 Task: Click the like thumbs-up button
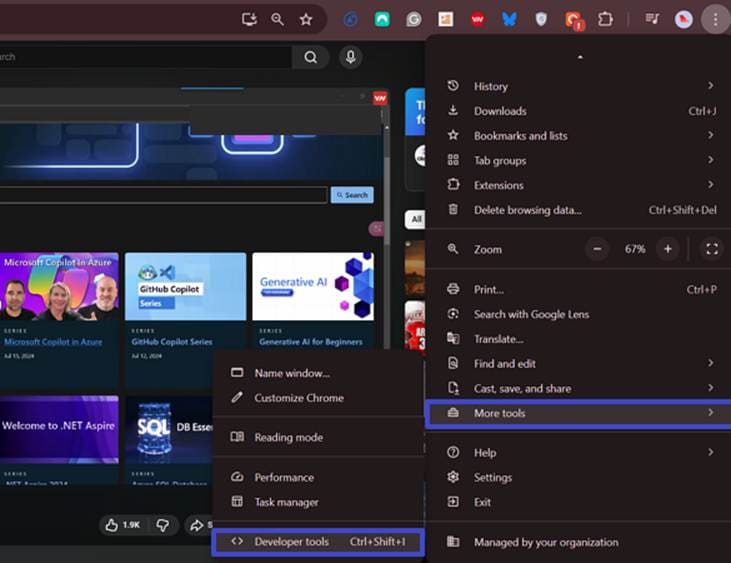click(x=123, y=525)
